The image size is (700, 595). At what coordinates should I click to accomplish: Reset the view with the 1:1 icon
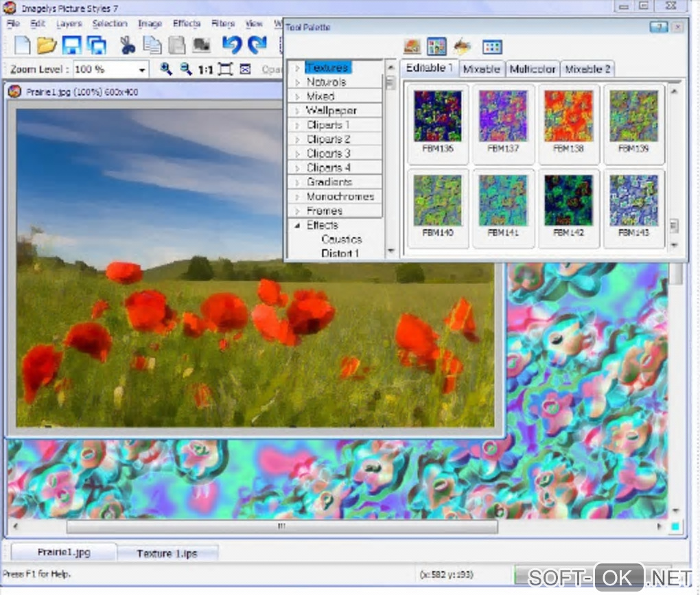pos(205,69)
